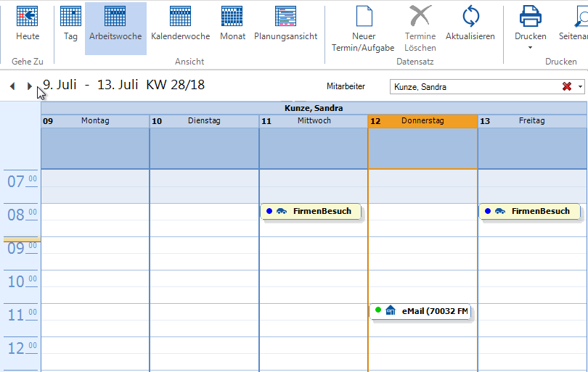Select the Montag column header
Image resolution: width=588 pixels, height=372 pixels.
coord(95,121)
